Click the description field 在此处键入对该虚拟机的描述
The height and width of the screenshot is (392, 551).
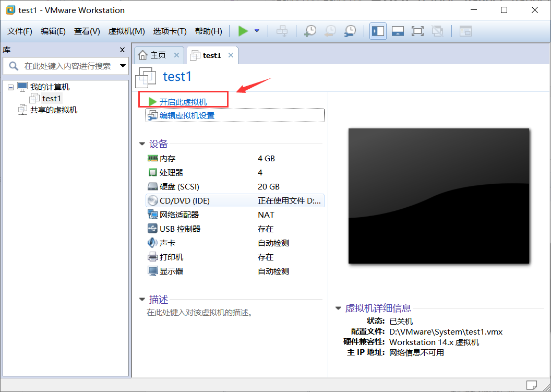[x=200, y=313]
